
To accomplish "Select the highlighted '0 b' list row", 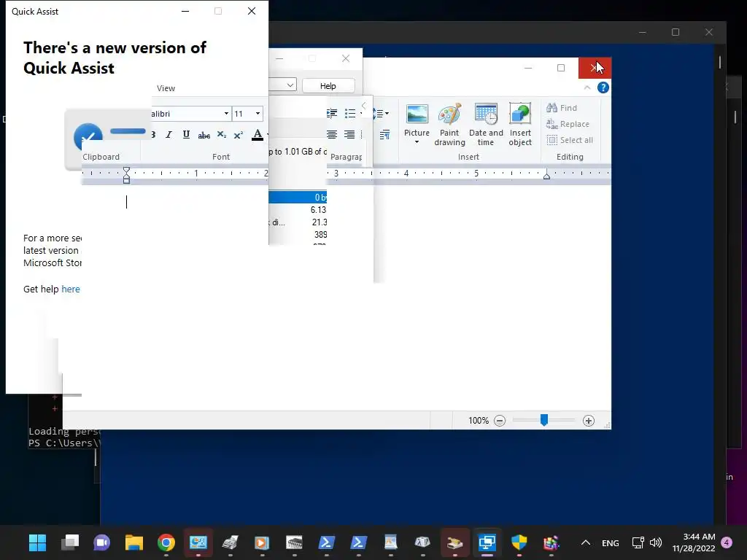I will point(298,197).
